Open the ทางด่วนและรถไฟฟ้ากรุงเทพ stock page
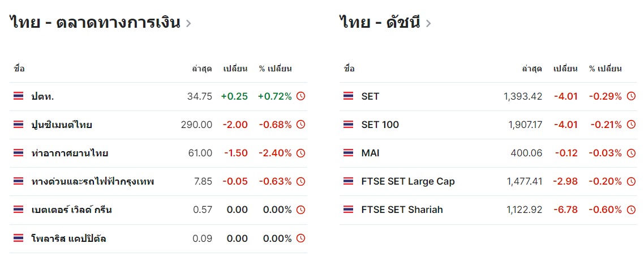 (93, 181)
